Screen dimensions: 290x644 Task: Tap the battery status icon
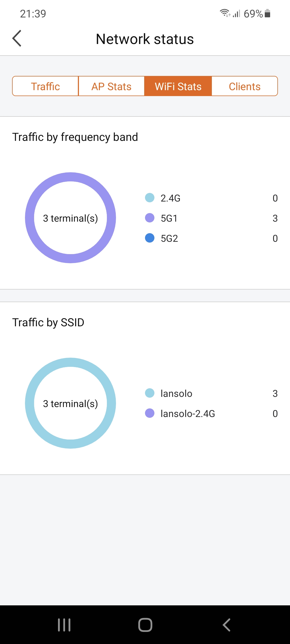(267, 13)
